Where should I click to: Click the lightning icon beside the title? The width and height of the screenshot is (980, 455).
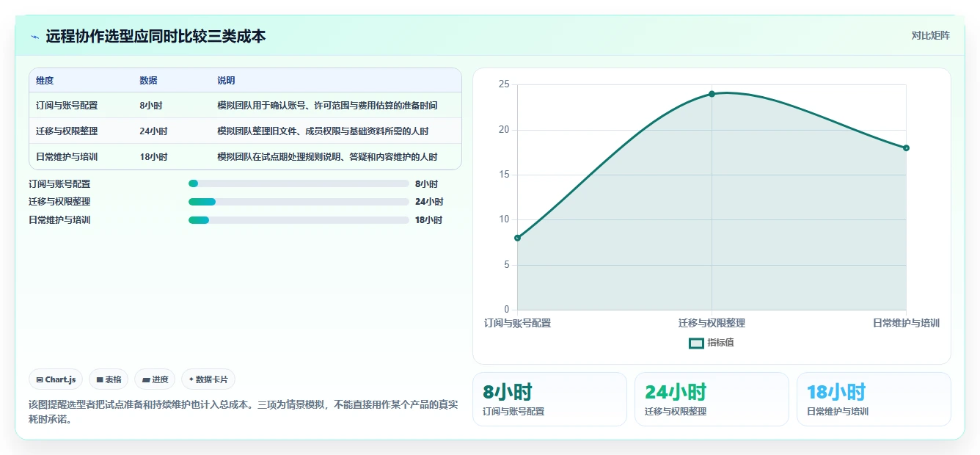34,37
